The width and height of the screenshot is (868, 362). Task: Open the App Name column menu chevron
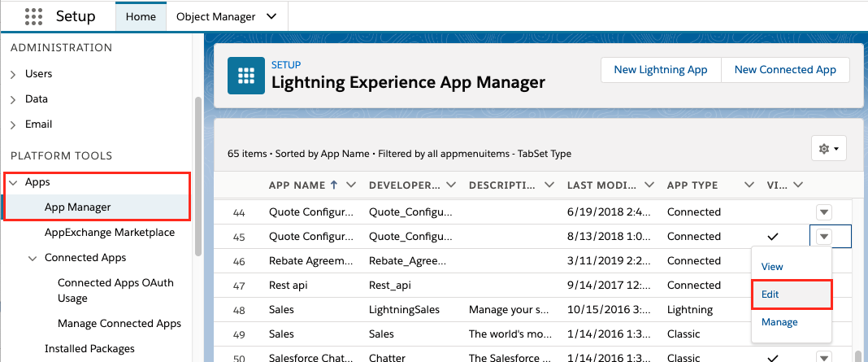[351, 185]
